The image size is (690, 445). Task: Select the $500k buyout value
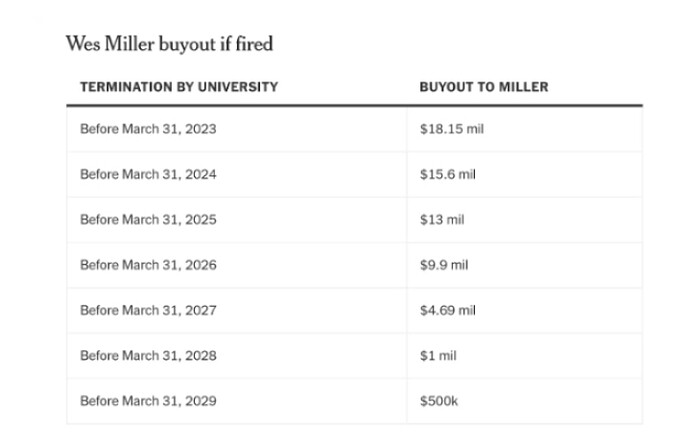(x=438, y=401)
